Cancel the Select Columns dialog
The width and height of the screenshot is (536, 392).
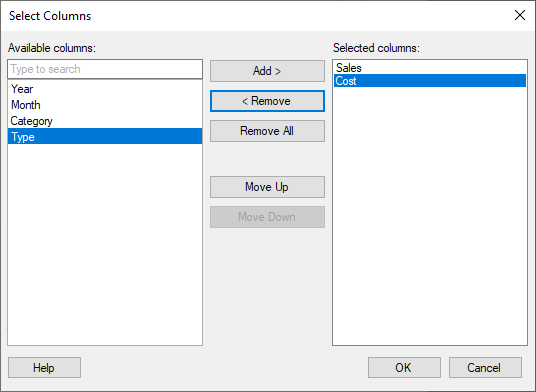point(485,368)
